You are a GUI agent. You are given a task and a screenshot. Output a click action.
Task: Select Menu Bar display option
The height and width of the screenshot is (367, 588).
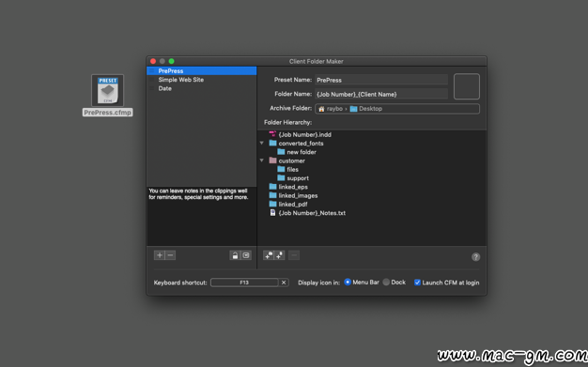point(348,282)
